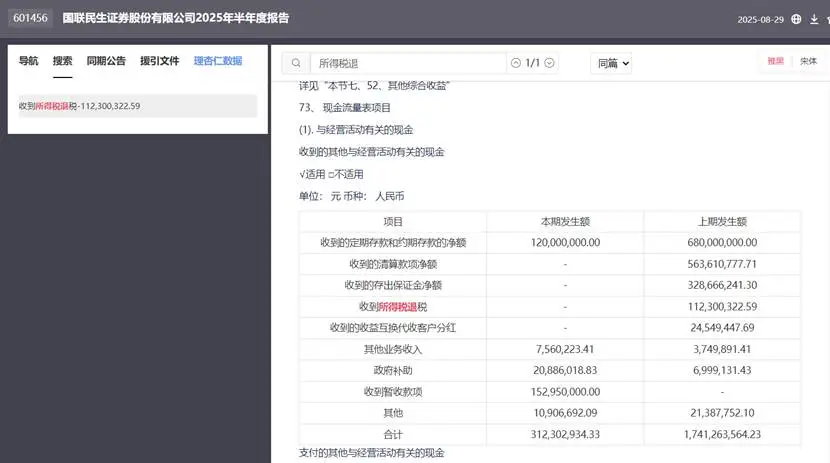Download the report using the download icon

[x=814, y=19]
